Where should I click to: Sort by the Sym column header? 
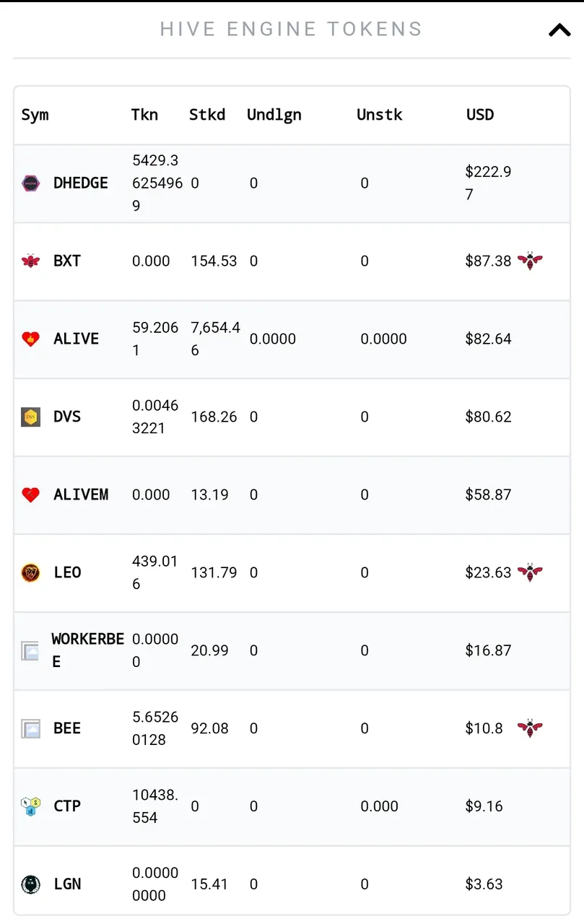point(35,115)
